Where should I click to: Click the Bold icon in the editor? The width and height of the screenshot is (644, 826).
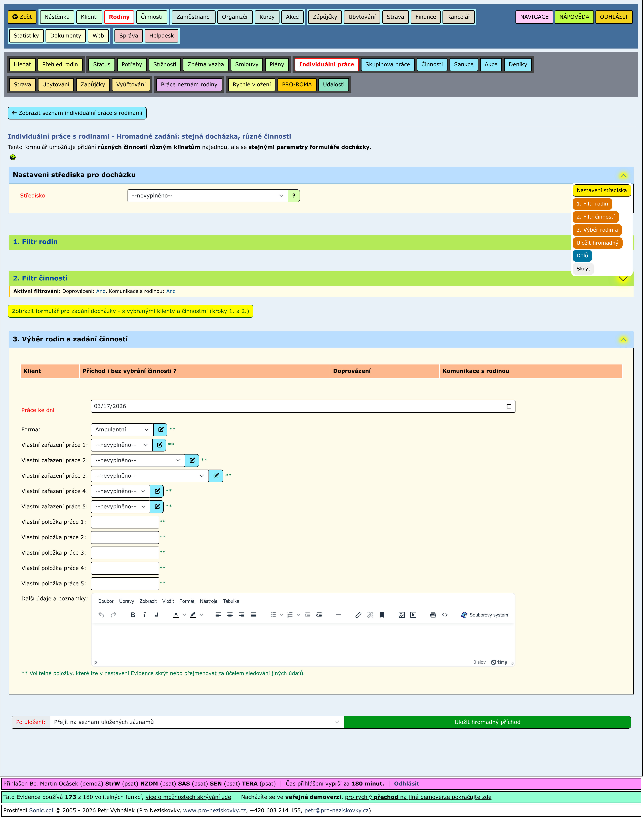tap(133, 615)
